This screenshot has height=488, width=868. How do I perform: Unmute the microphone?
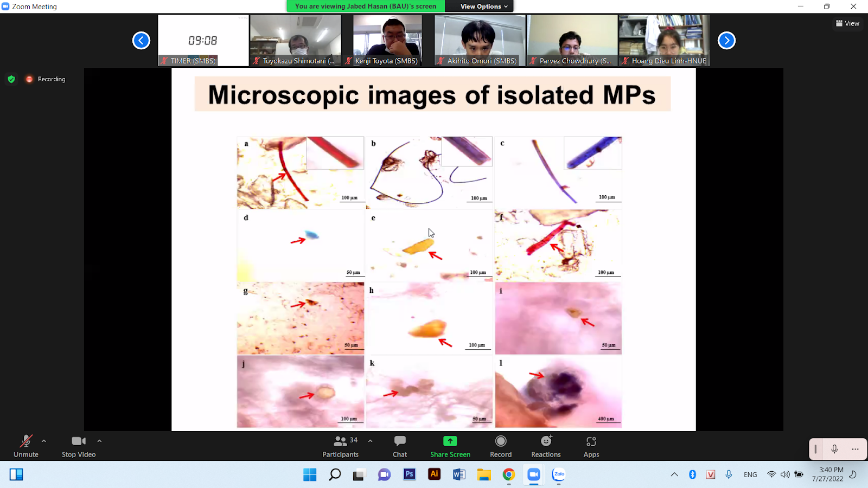coord(25,447)
